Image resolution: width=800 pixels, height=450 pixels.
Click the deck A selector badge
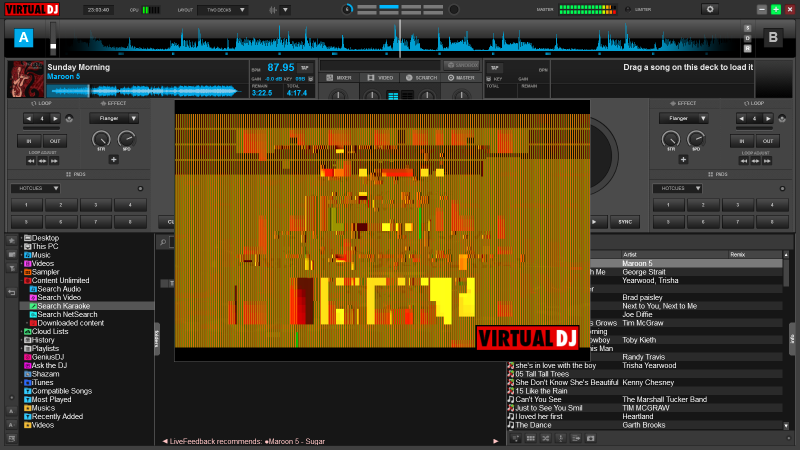pyautogui.click(x=23, y=38)
